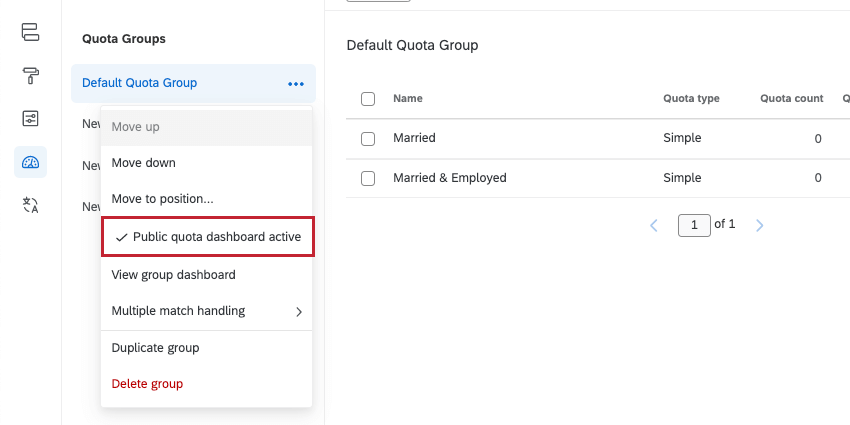Choose Move down from the menu
This screenshot has height=425, width=850.
(x=144, y=163)
